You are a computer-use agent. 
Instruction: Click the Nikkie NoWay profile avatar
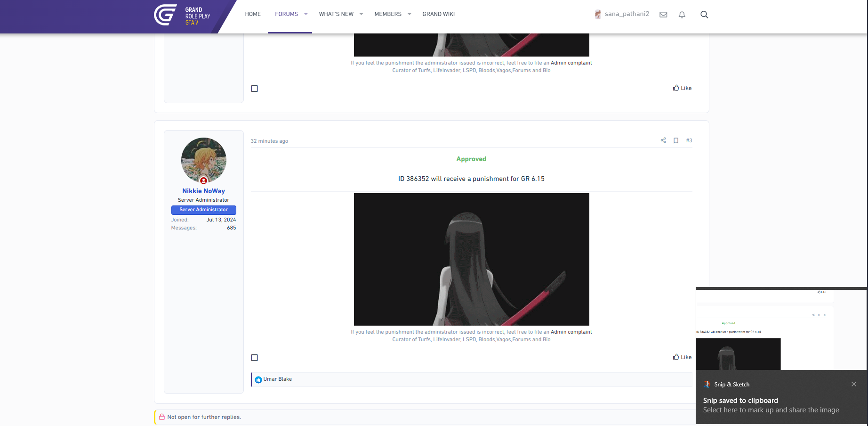(204, 160)
